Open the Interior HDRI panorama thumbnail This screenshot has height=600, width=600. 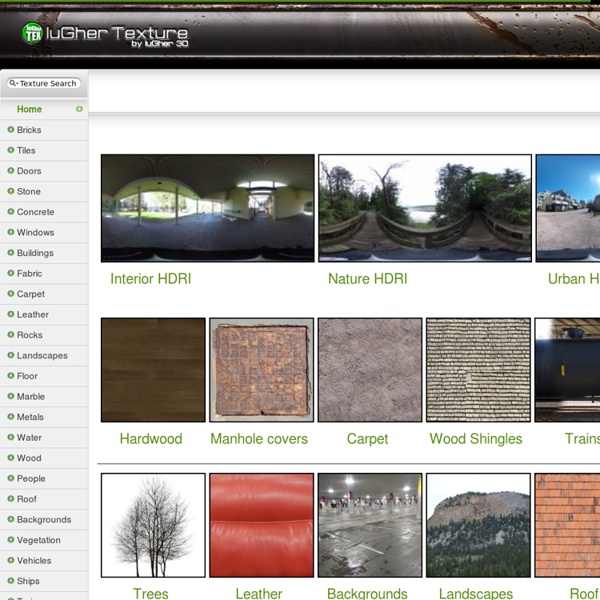click(208, 208)
